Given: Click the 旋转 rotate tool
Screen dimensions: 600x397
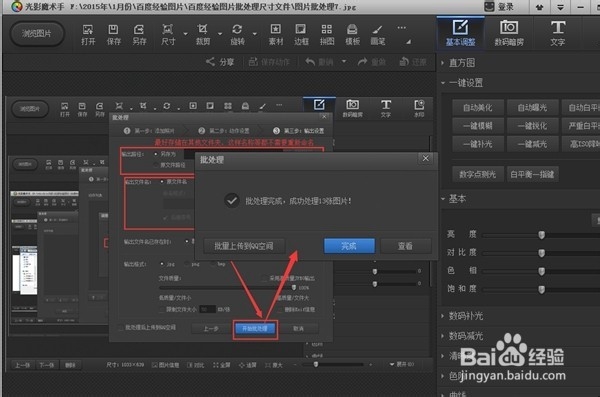Looking at the screenshot, I should [x=237, y=34].
